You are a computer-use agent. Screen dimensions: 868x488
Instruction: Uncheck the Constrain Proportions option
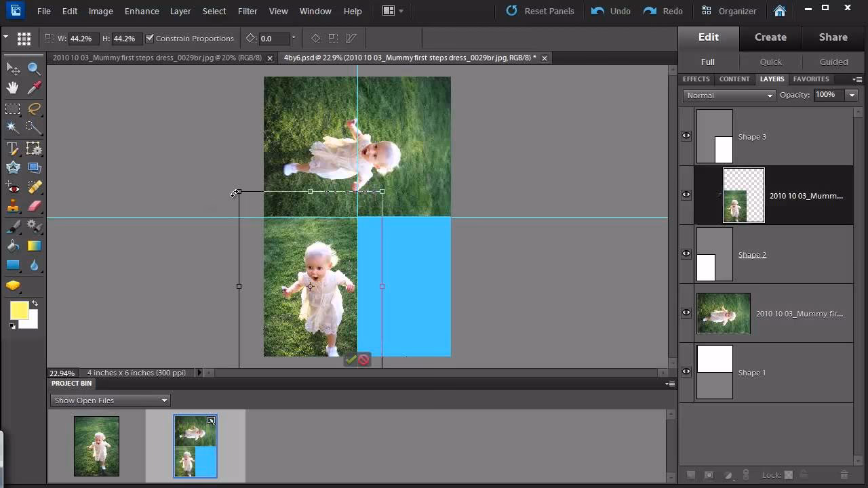point(150,38)
